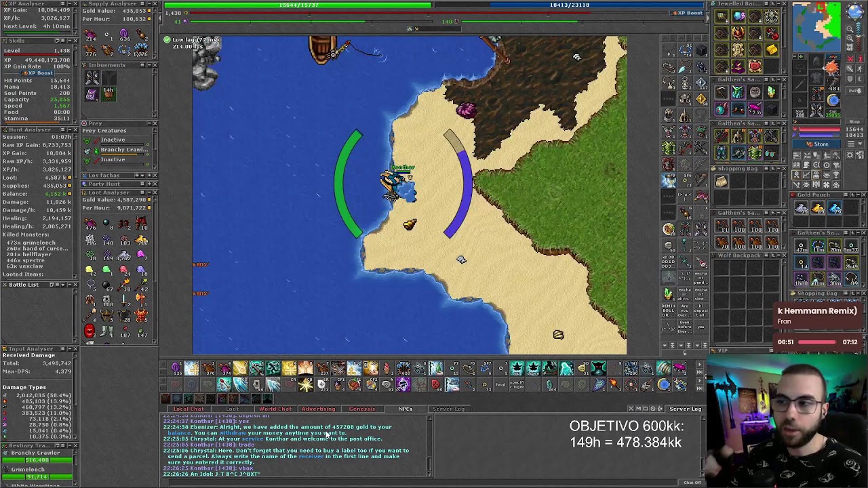
Task: Click the first Inactive prey slot icon
Action: pyautogui.click(x=87, y=141)
